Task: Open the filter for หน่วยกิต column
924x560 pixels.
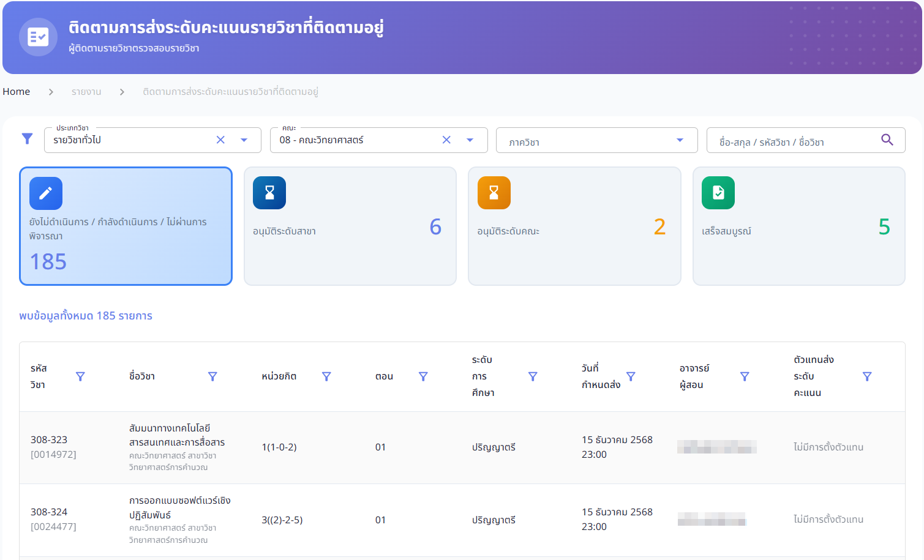Action: 326,376
